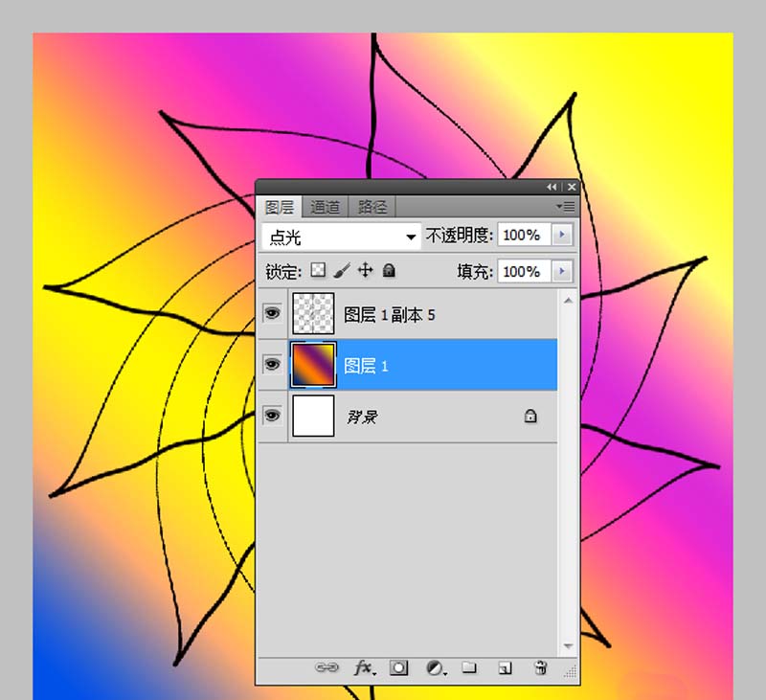Collapse panel with double-arrow icon
This screenshot has width=766, height=700.
(552, 187)
